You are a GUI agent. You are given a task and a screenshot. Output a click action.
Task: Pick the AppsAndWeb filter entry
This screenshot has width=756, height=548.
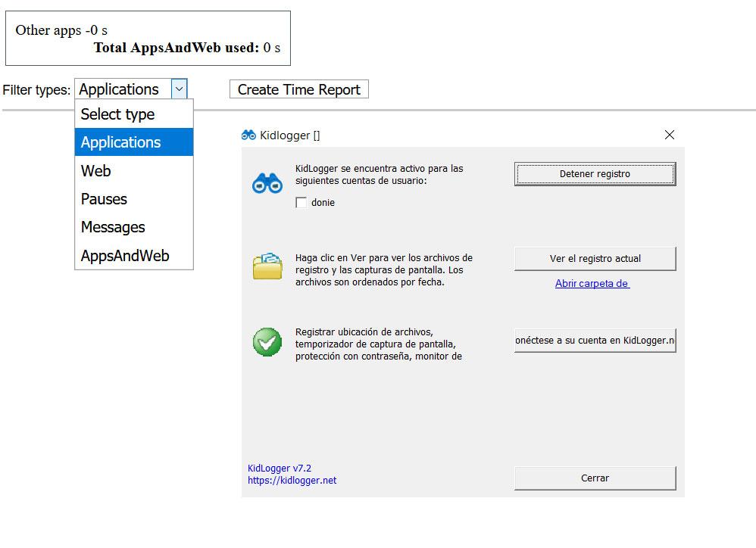click(134, 255)
